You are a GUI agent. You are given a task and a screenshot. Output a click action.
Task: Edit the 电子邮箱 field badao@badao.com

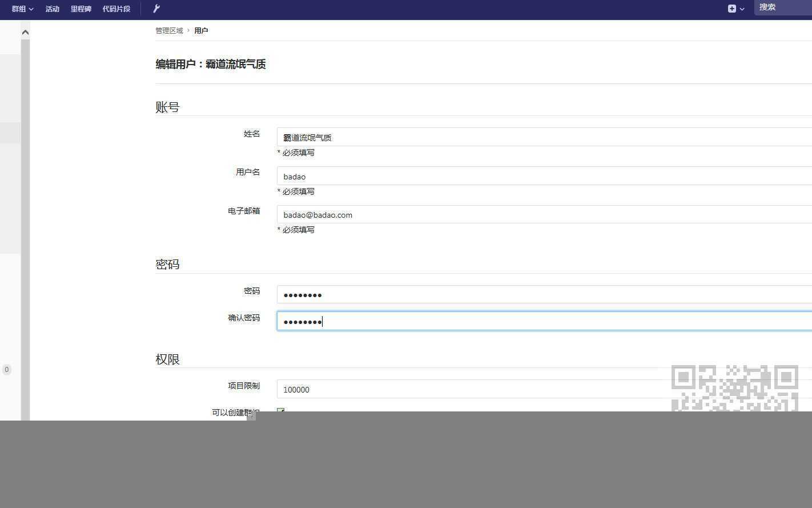click(x=544, y=214)
